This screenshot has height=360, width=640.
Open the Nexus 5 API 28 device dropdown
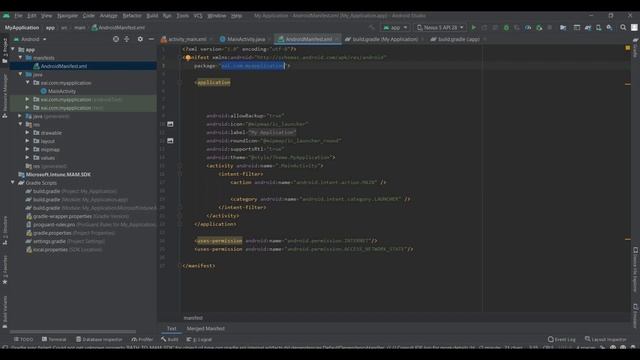pyautogui.click(x=440, y=28)
